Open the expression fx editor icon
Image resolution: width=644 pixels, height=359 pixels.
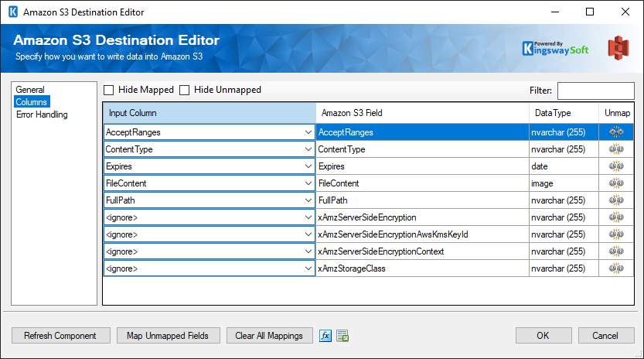point(325,336)
